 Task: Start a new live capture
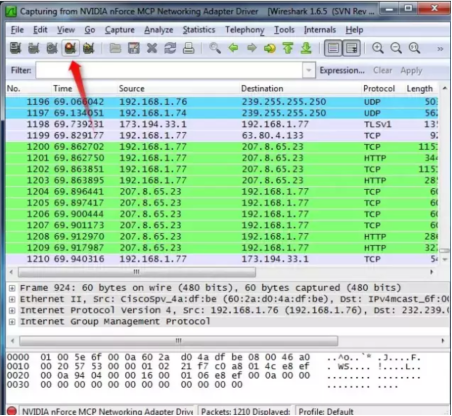click(x=52, y=48)
